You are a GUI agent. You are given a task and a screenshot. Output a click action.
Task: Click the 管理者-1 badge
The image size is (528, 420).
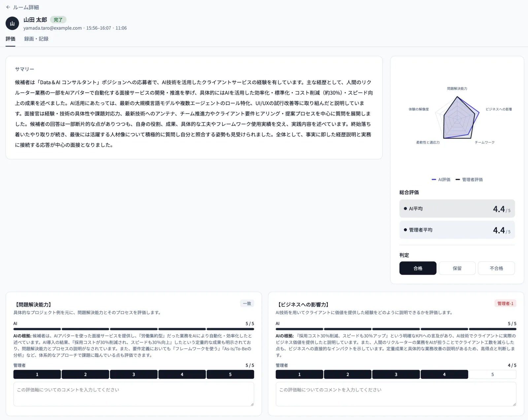[505, 304]
